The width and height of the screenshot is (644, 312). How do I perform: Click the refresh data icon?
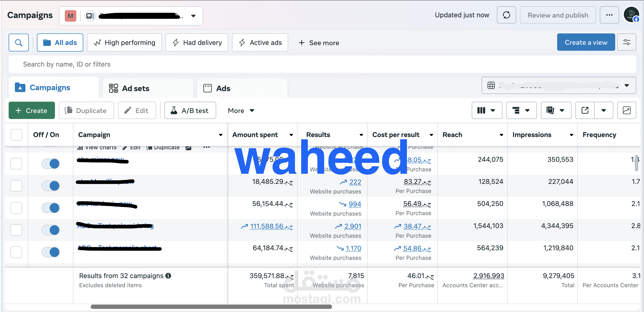[506, 15]
